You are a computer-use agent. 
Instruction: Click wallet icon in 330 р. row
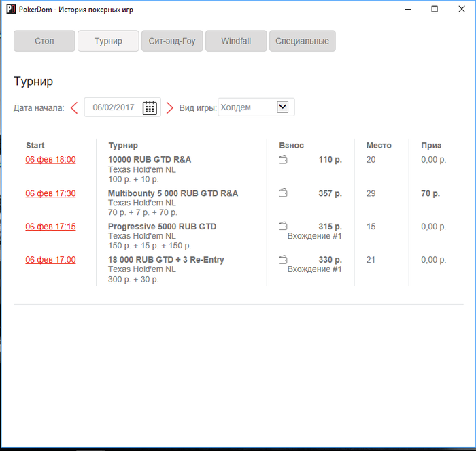tap(283, 260)
